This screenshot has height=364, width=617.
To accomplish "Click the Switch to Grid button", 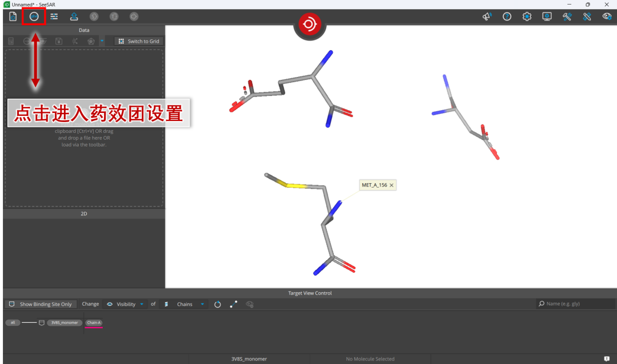I will click(139, 41).
